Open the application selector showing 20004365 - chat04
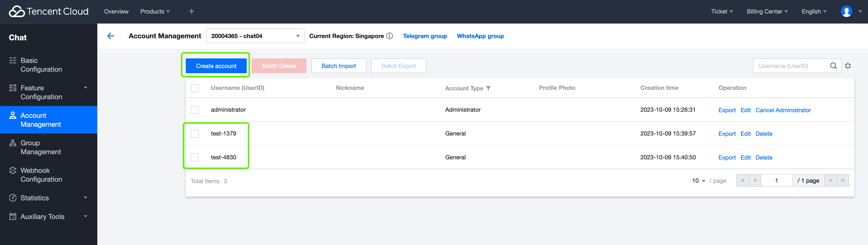 255,36
